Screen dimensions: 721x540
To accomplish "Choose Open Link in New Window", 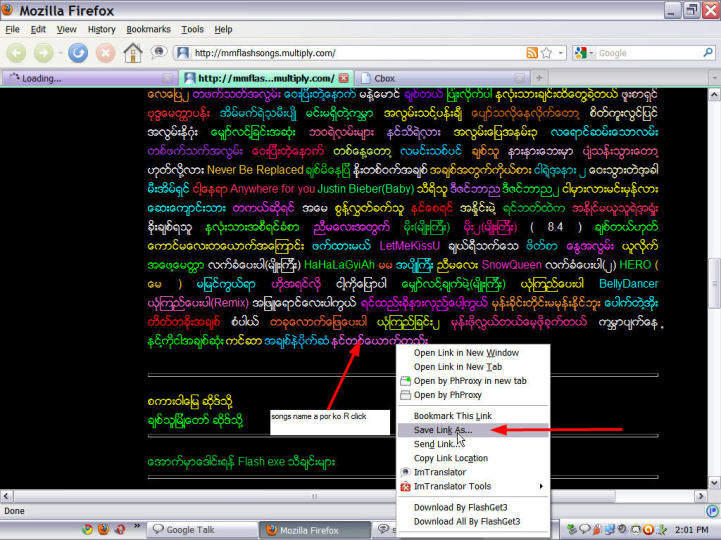I will point(474,353).
